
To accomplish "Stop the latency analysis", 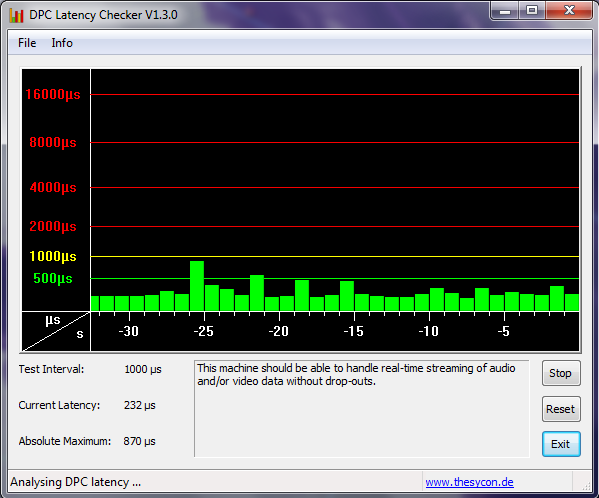I will click(x=561, y=373).
